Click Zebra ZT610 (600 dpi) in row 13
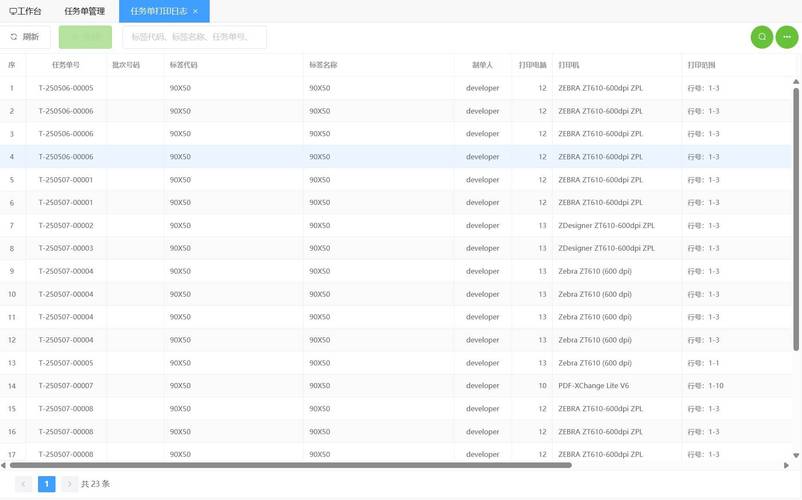 point(595,363)
